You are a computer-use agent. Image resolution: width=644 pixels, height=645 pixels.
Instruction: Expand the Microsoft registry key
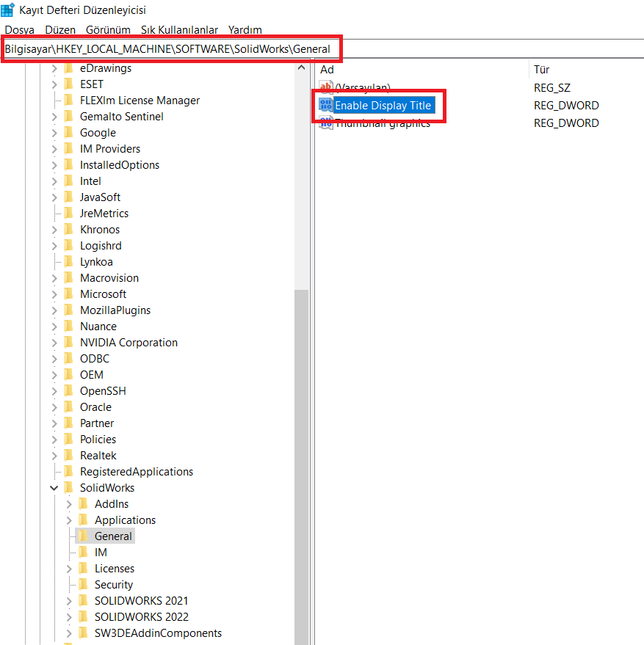(54, 294)
